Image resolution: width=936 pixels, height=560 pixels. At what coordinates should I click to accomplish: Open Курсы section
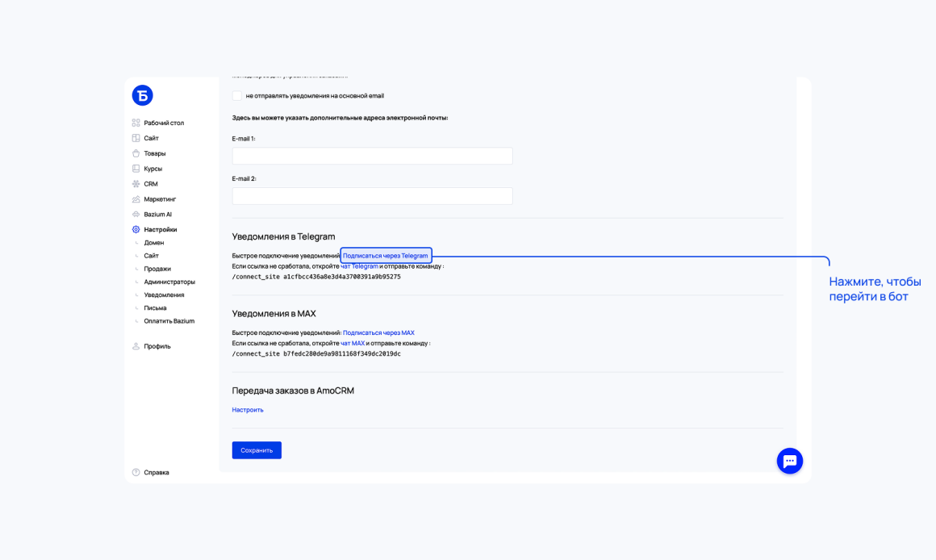[153, 169]
